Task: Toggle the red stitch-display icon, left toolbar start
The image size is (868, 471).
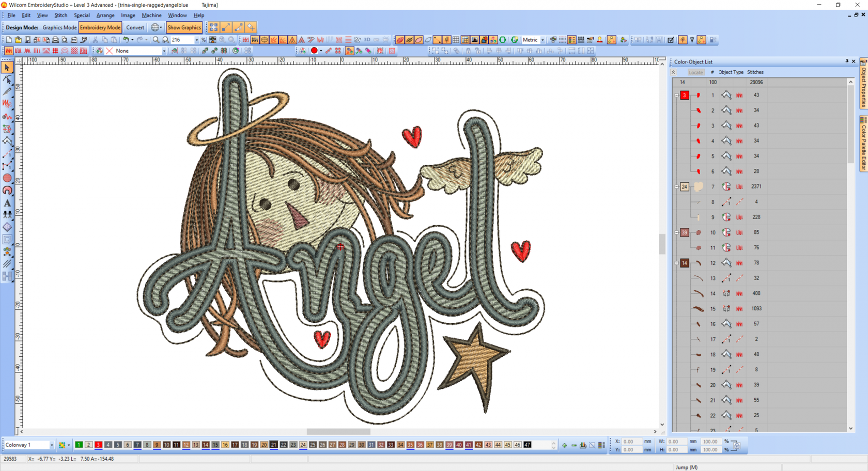Action: (9, 51)
